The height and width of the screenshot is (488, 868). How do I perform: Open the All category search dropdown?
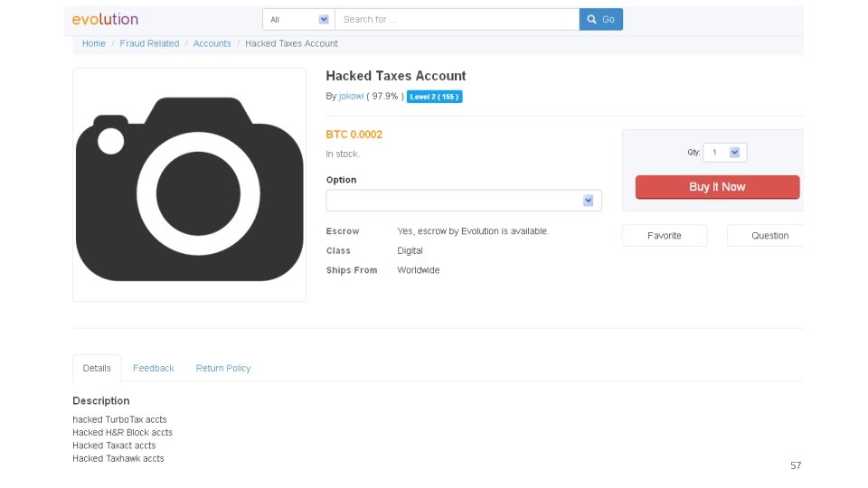(x=299, y=19)
